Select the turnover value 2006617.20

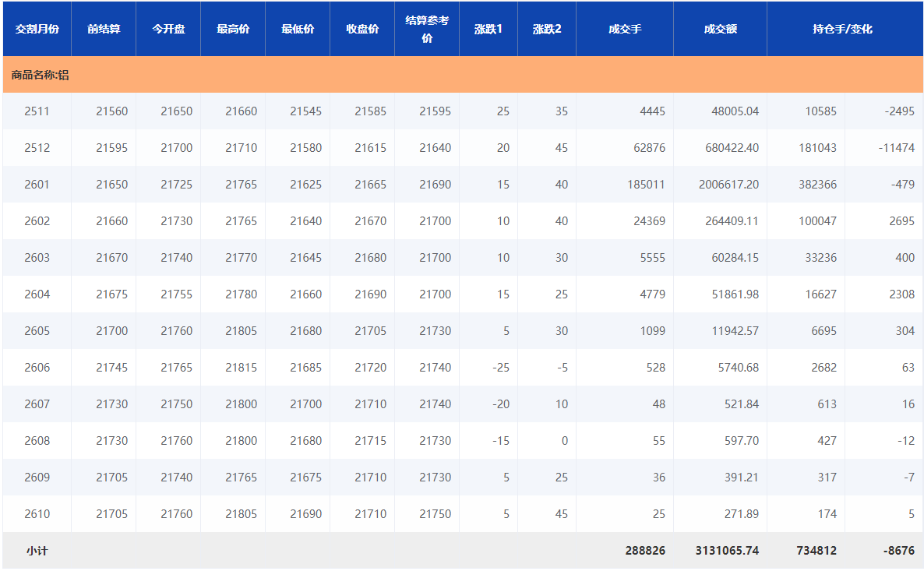click(728, 185)
